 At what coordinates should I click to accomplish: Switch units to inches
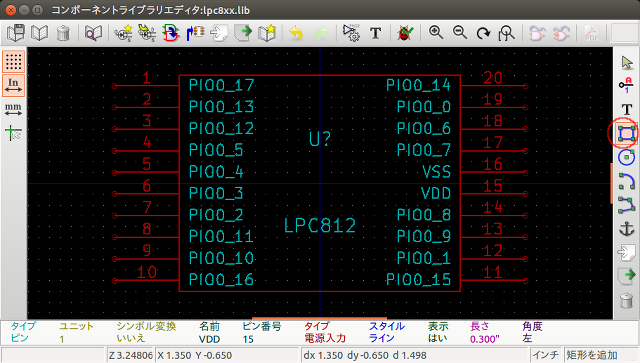[13, 85]
